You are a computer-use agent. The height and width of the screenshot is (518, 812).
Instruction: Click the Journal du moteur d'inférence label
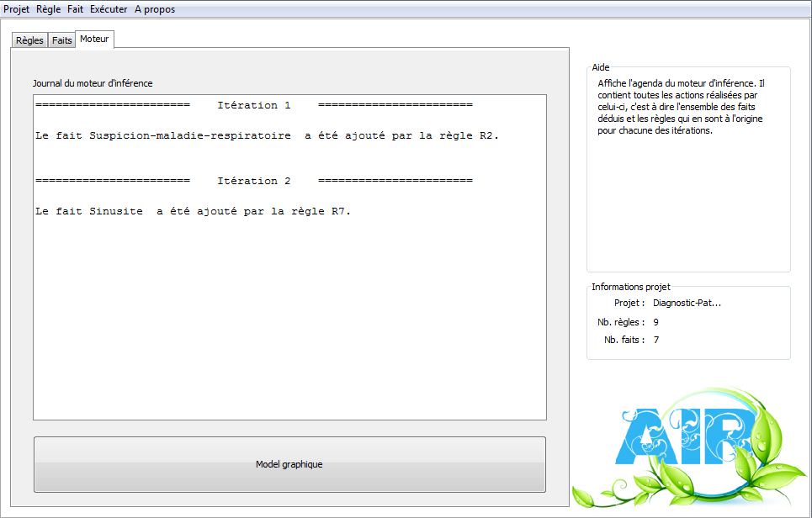pyautogui.click(x=93, y=83)
